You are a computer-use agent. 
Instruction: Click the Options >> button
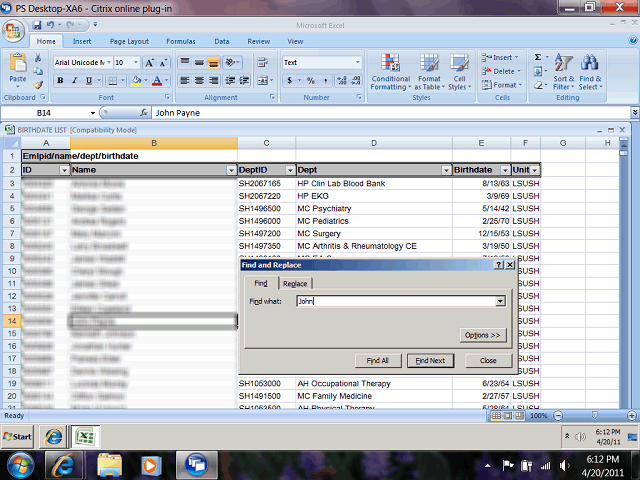point(483,334)
